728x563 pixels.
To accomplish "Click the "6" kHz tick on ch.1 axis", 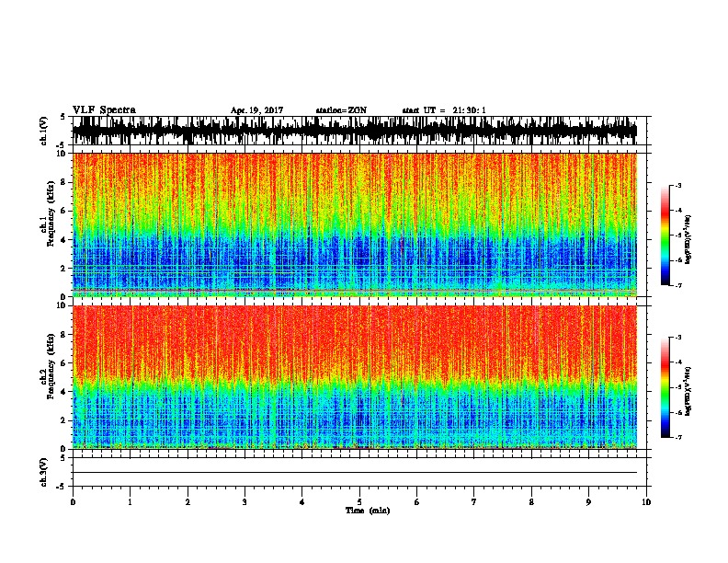I will click(x=64, y=211).
